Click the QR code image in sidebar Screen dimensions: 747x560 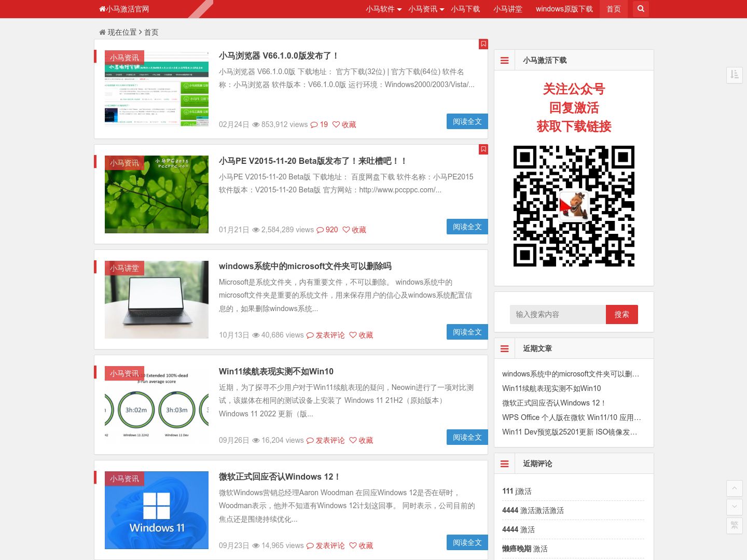(x=574, y=206)
